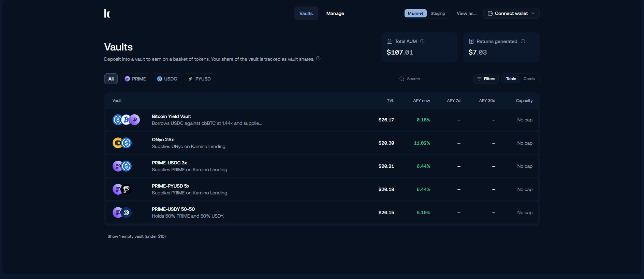Image resolution: width=644 pixels, height=279 pixels.
Task: Click the ONyc 2.5x token icons
Action: click(x=122, y=143)
